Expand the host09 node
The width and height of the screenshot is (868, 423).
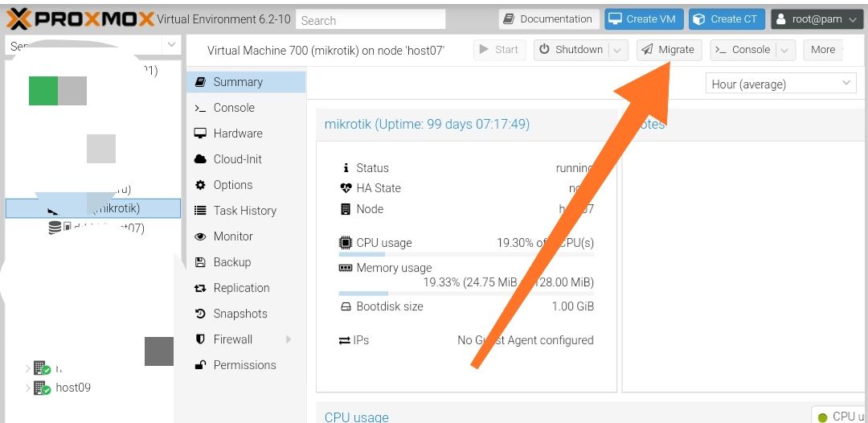[x=27, y=388]
